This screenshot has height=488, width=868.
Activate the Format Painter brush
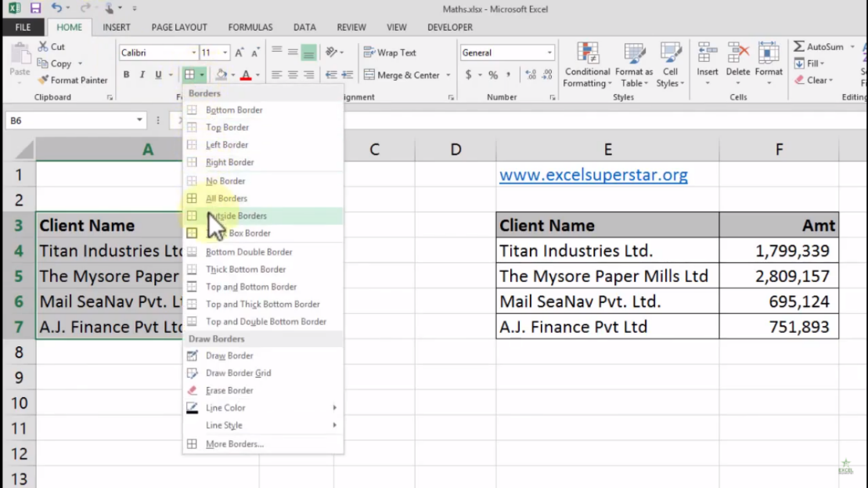(73, 81)
